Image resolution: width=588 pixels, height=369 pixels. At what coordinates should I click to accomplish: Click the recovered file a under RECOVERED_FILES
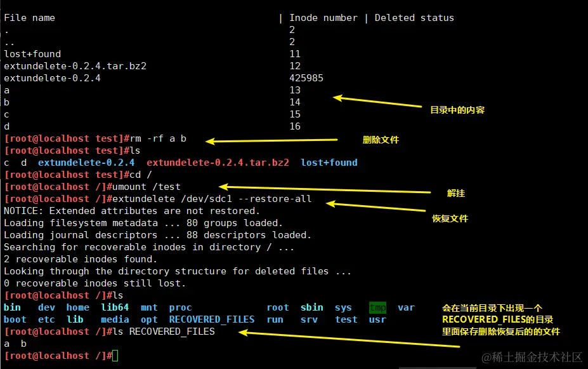coord(6,343)
